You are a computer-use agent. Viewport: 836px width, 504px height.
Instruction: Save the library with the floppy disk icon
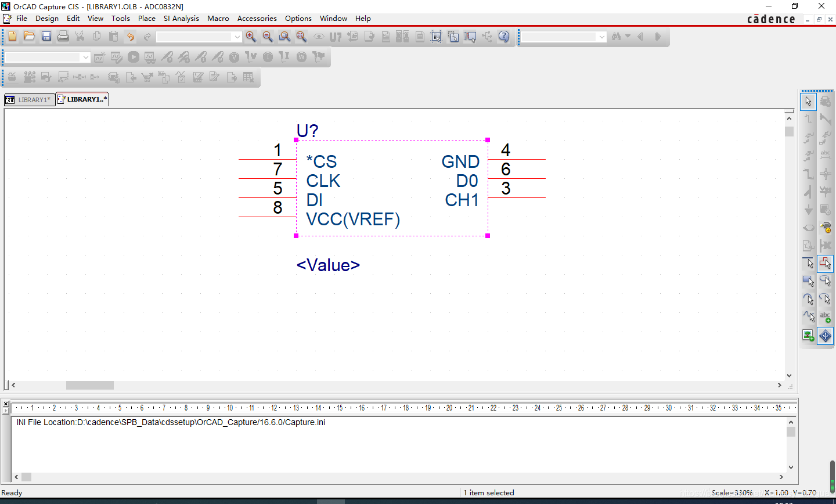46,37
